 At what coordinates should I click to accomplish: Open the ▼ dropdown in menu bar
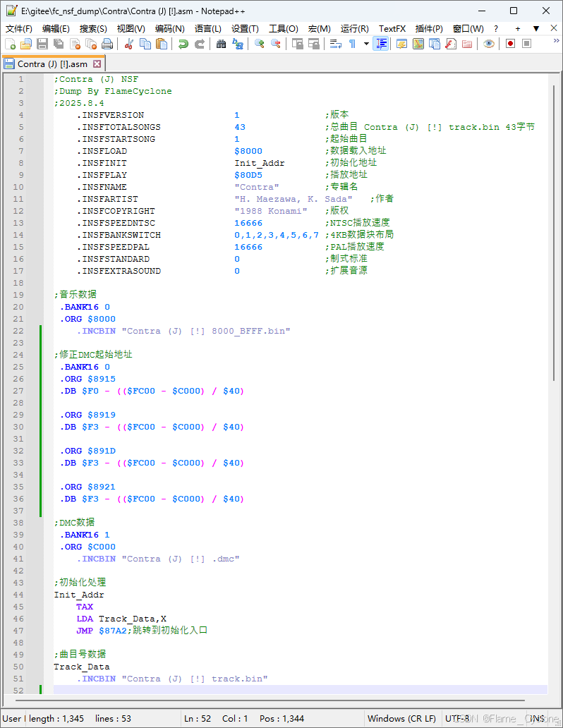click(536, 29)
